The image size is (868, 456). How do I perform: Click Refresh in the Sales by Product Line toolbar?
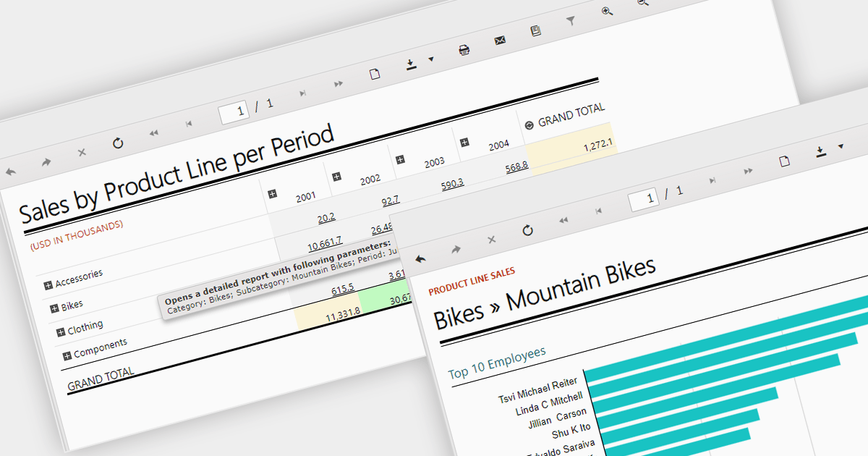(x=118, y=143)
